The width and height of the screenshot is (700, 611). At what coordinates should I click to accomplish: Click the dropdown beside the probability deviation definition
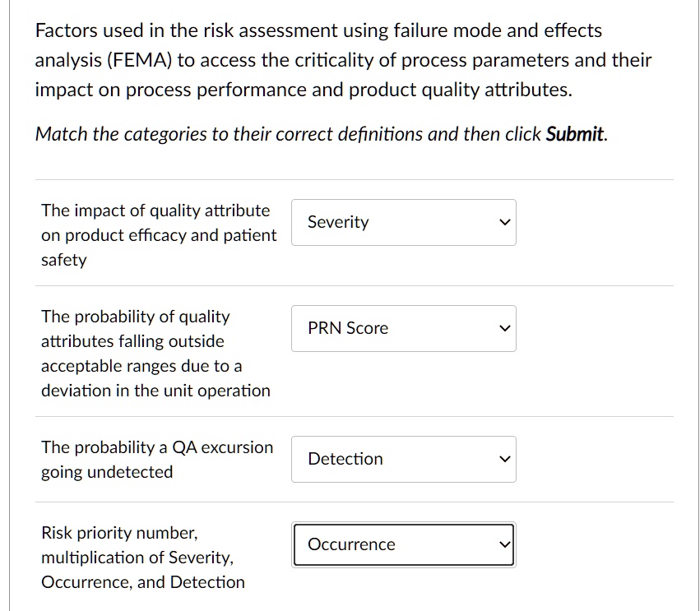403,328
